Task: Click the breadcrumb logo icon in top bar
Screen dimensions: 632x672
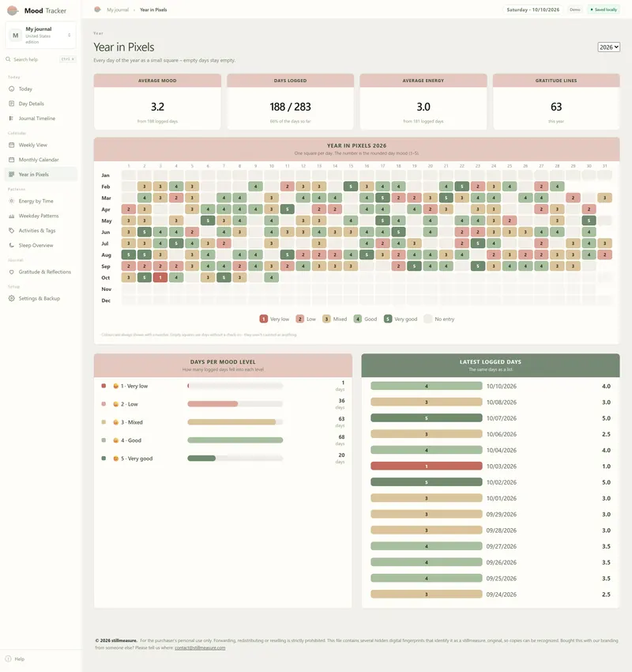Action: [x=98, y=9]
